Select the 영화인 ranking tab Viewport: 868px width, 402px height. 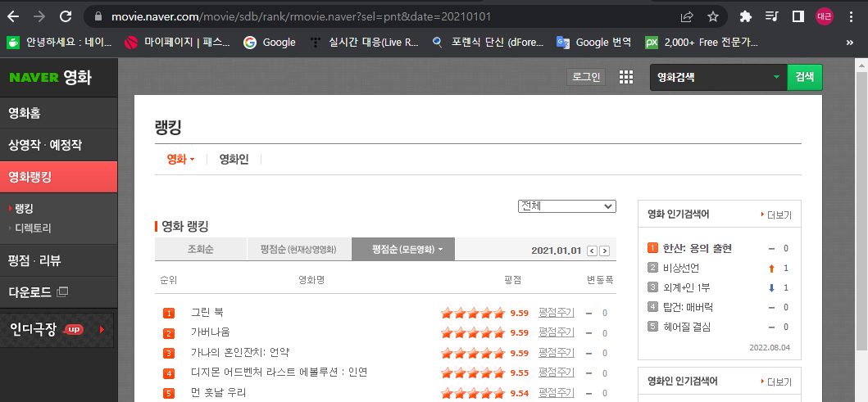[x=234, y=160]
